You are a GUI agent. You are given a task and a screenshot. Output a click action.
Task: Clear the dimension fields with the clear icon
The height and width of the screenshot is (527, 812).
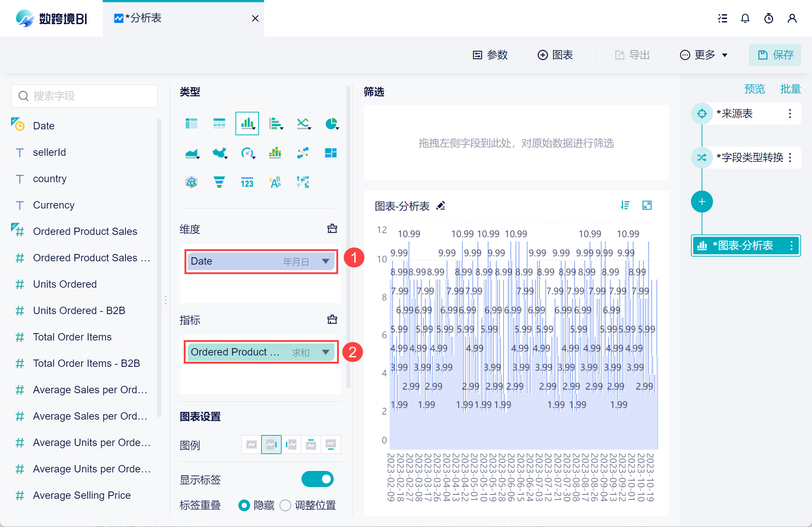click(x=332, y=229)
